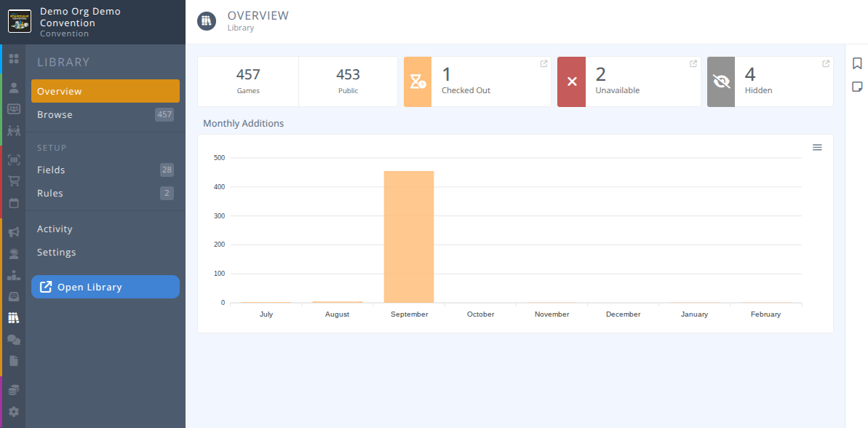The width and height of the screenshot is (868, 428).
Task: Click the sticky note icon on right
Action: coord(857,87)
